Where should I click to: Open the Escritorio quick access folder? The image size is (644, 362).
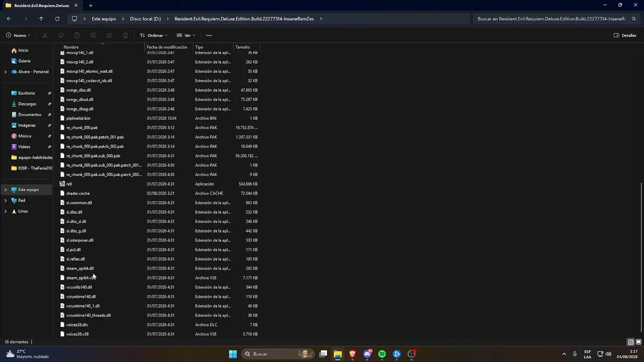[27, 93]
